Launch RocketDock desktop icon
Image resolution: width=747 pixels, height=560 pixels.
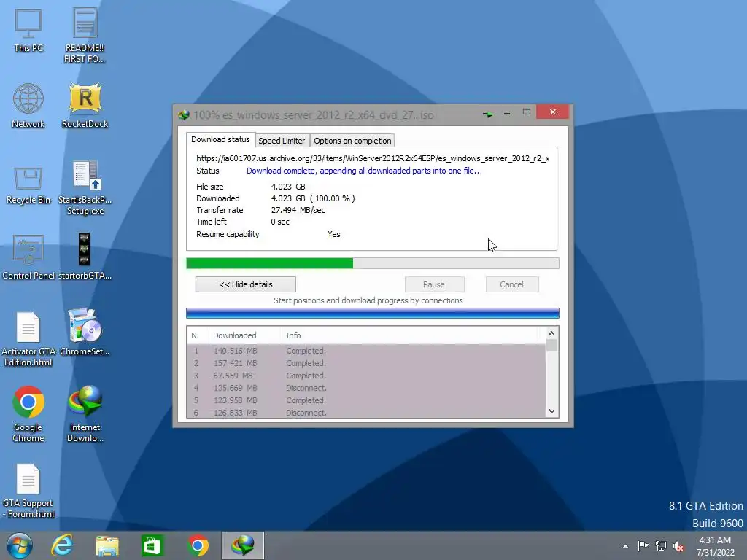click(85, 106)
